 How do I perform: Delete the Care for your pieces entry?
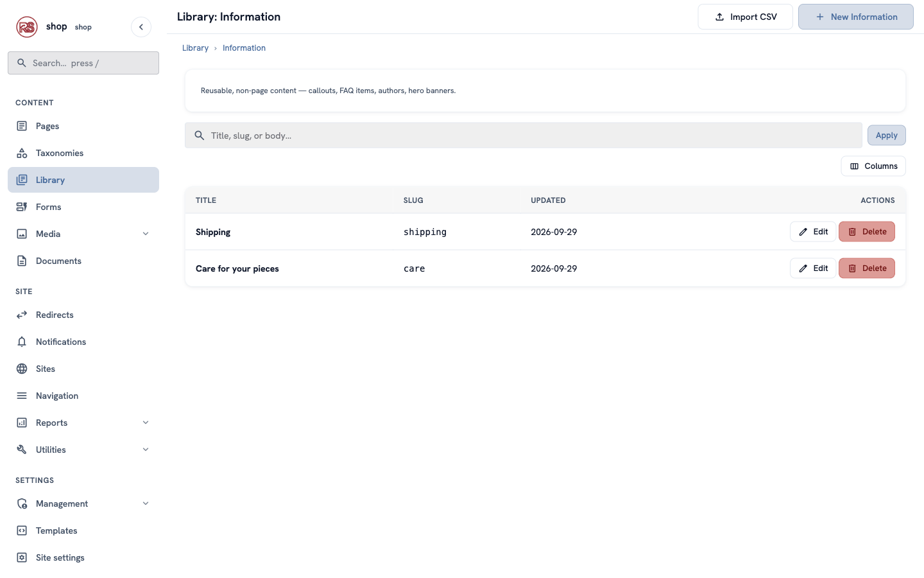pyautogui.click(x=867, y=268)
